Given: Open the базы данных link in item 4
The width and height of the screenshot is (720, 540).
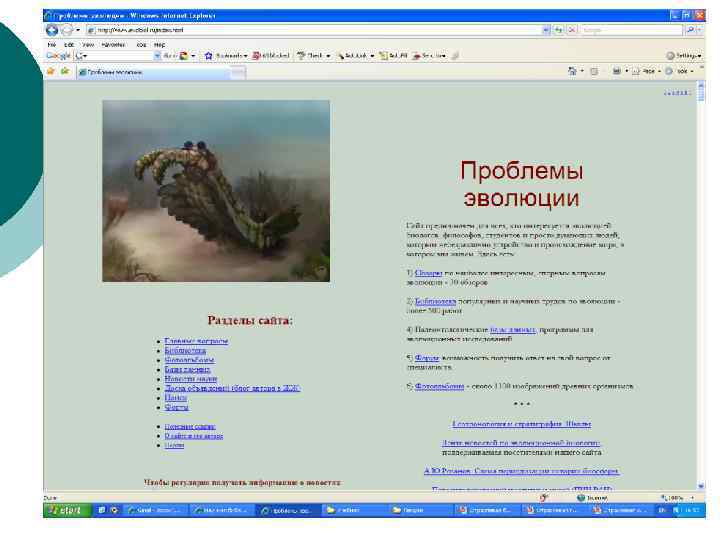Looking at the screenshot, I should click(x=513, y=330).
